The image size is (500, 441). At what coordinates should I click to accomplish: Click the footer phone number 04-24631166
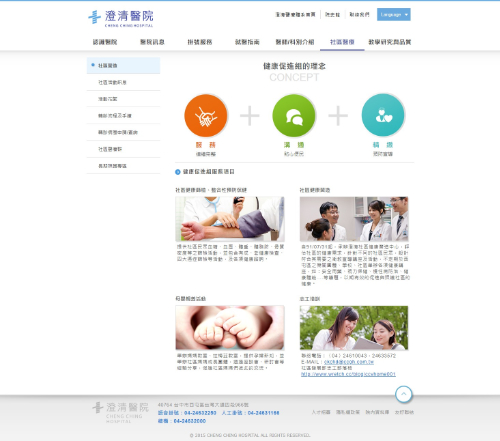click(264, 413)
